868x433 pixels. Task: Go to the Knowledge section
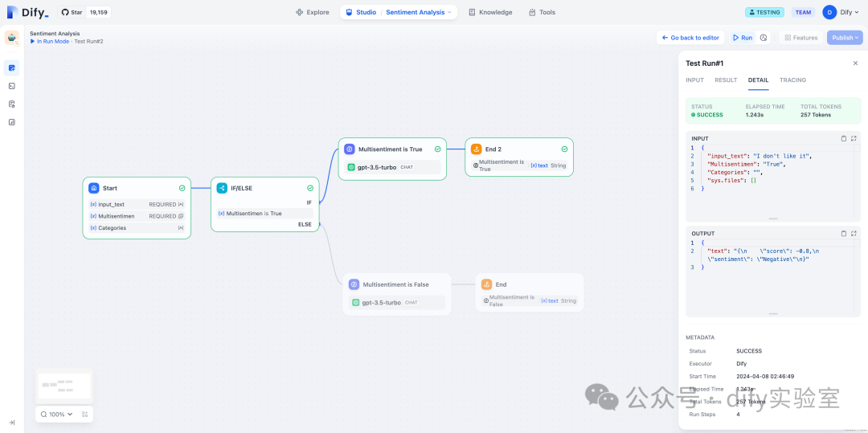pyautogui.click(x=490, y=12)
